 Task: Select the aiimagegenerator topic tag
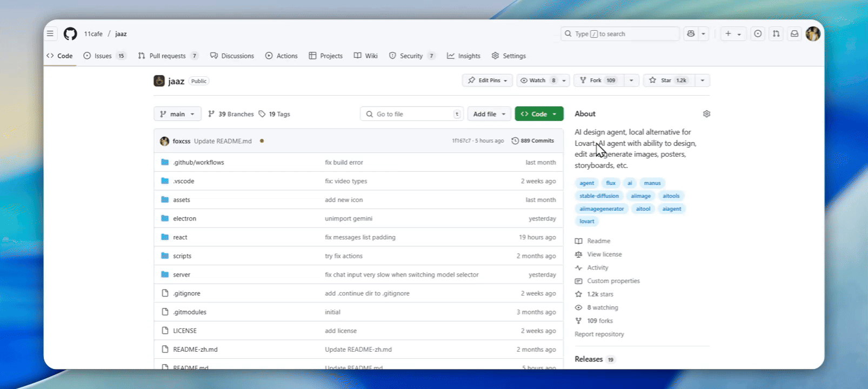(x=602, y=209)
